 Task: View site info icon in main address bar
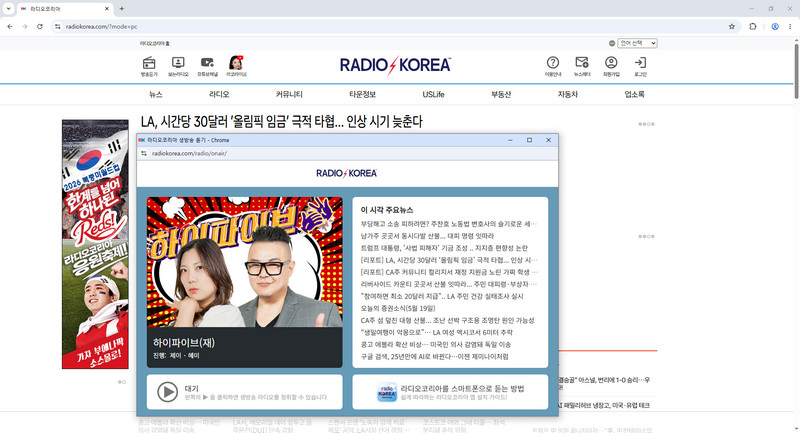click(x=58, y=27)
